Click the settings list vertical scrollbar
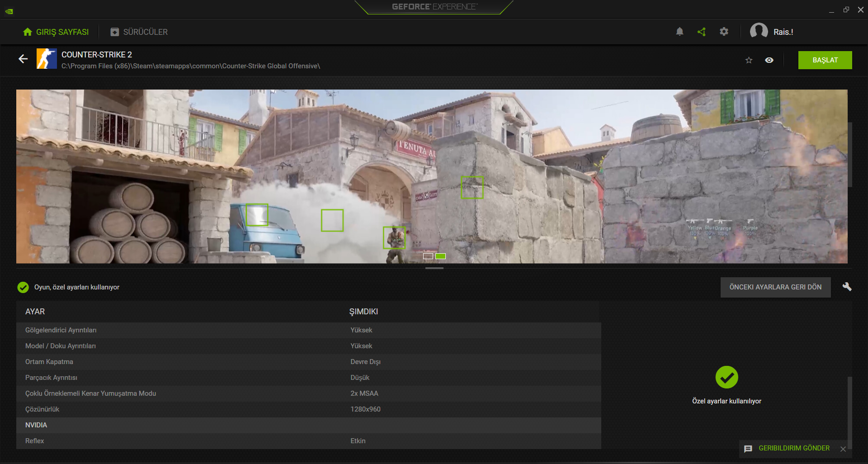Viewport: 868px width, 464px height. click(x=850, y=412)
